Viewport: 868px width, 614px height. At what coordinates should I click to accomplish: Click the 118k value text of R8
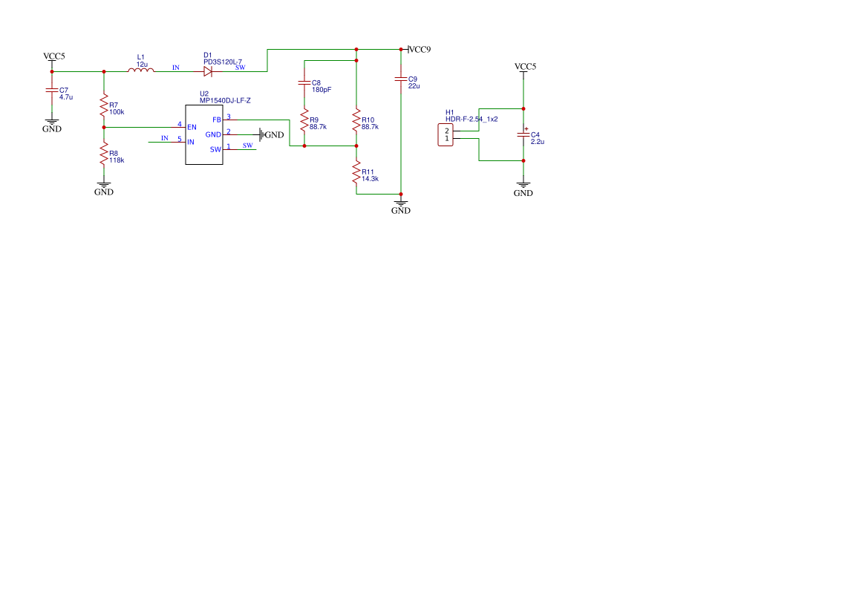(117, 160)
